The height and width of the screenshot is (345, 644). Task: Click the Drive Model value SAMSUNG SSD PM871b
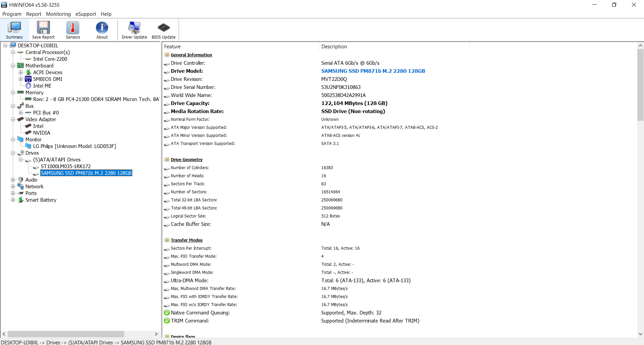click(373, 71)
